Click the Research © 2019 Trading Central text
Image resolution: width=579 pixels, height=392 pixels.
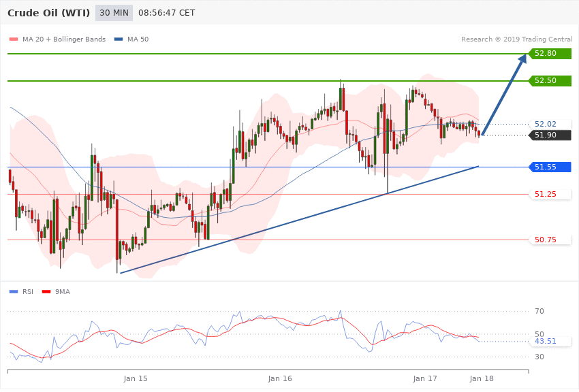516,39
